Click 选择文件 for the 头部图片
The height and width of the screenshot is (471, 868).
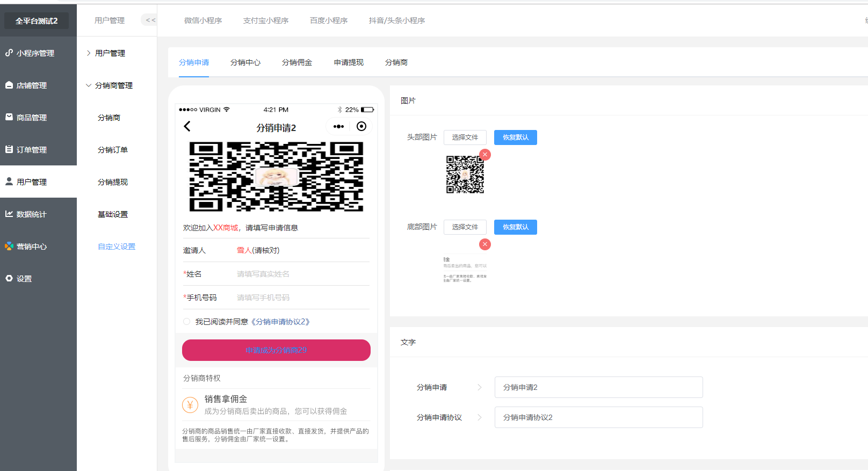point(465,137)
